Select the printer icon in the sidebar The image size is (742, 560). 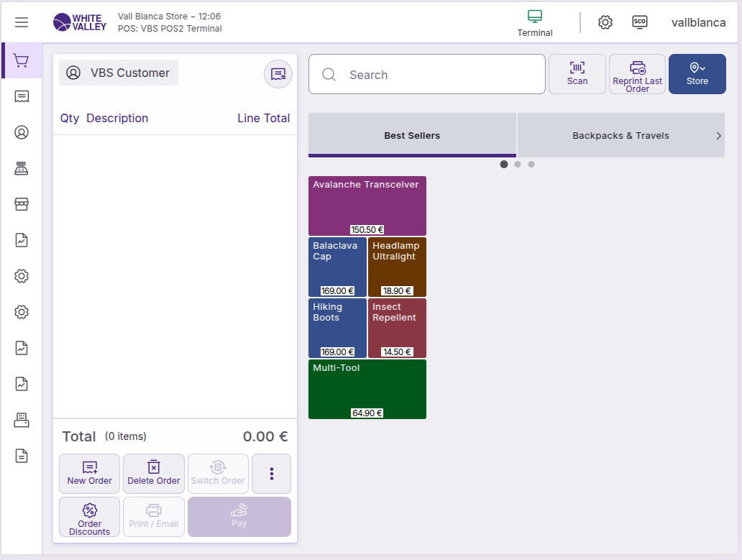(x=22, y=419)
